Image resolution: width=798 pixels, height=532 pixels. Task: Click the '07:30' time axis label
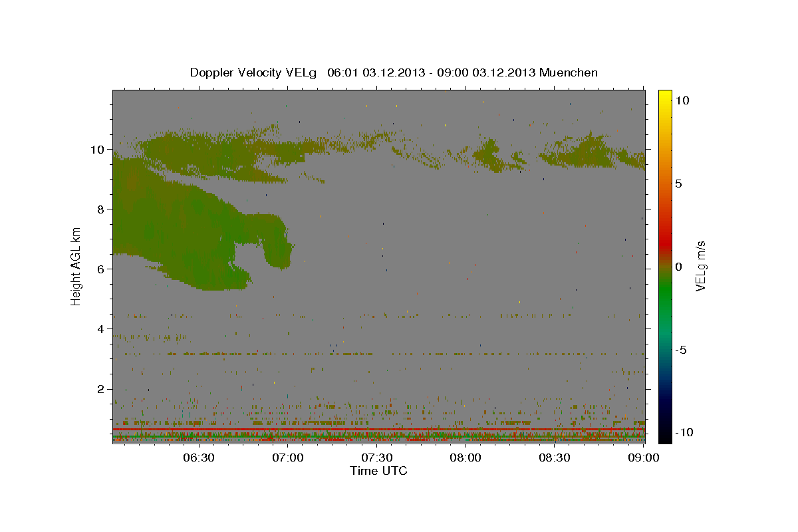point(377,458)
